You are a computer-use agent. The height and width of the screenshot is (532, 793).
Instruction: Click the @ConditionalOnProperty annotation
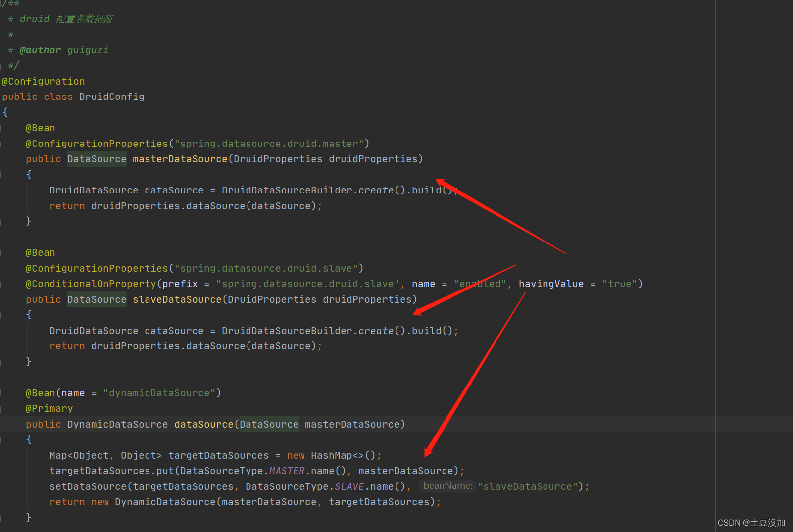91,284
